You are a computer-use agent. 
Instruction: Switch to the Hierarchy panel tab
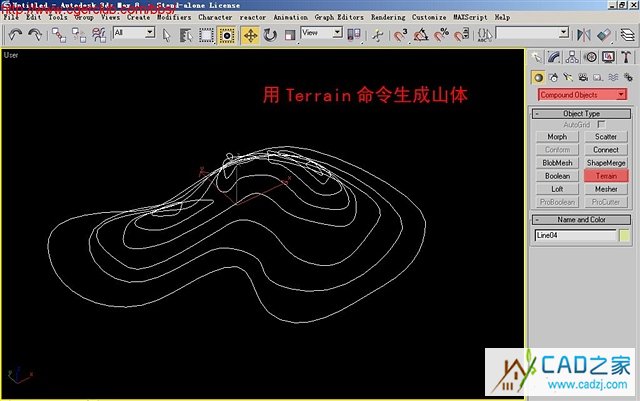pyautogui.click(x=572, y=57)
